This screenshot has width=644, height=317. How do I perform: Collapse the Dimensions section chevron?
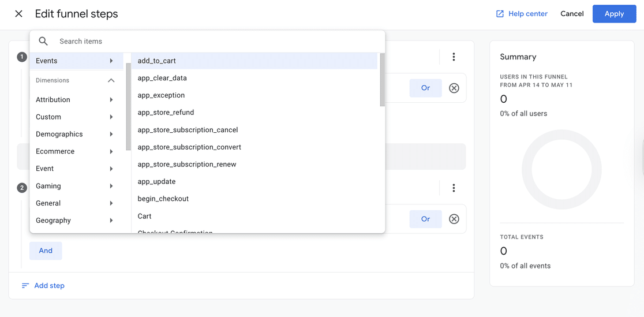(x=111, y=81)
